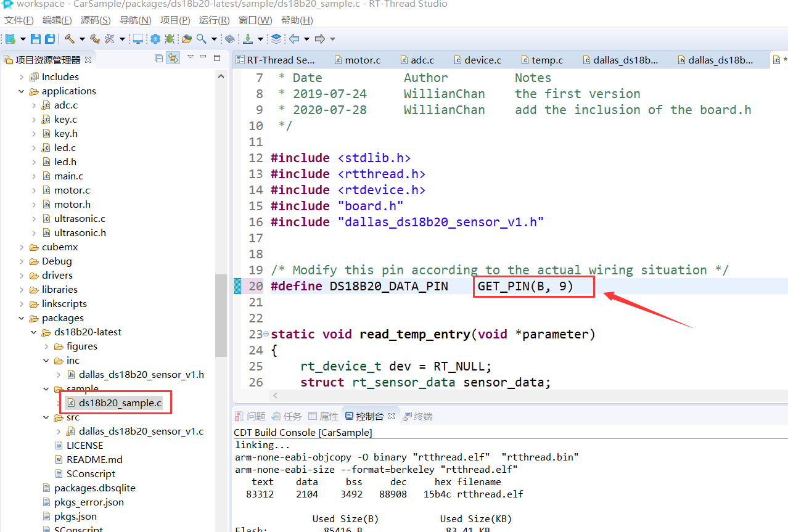Select ultrasonic.c file
Screen dimensions: 788x532
[80, 218]
